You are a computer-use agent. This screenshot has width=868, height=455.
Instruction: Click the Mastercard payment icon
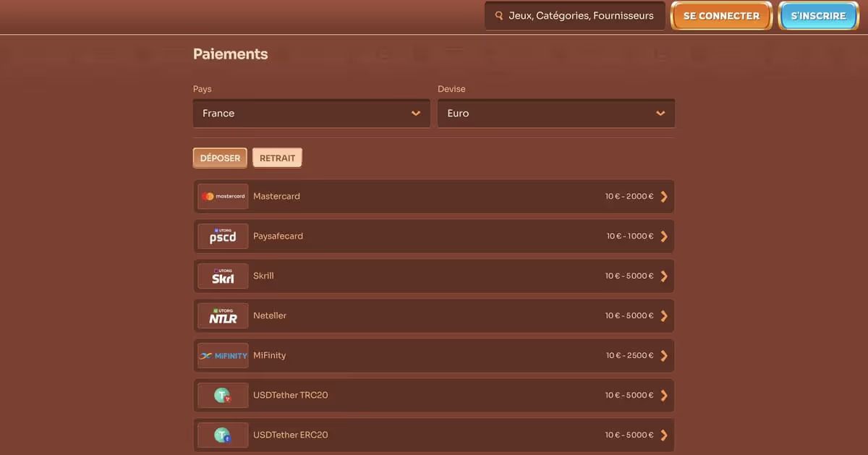[x=222, y=196]
